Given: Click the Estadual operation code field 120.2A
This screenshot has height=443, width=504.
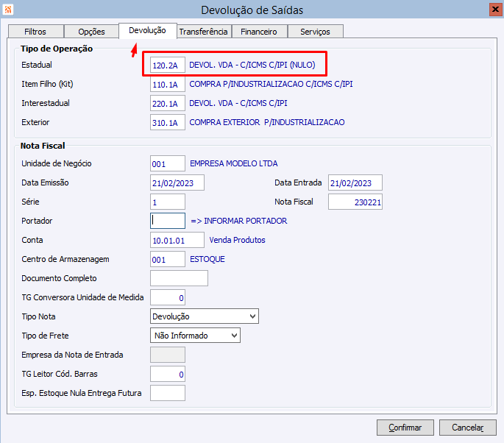Looking at the screenshot, I should pos(168,65).
